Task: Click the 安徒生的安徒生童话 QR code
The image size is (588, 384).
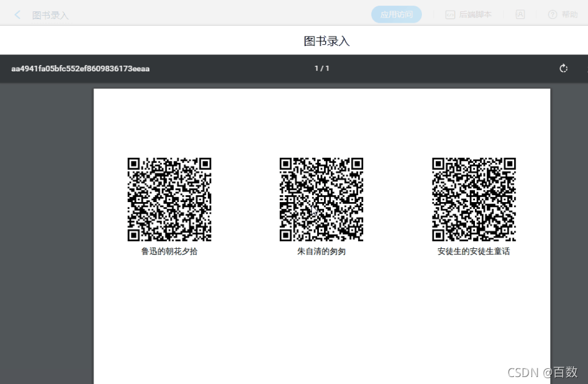Action: (474, 200)
